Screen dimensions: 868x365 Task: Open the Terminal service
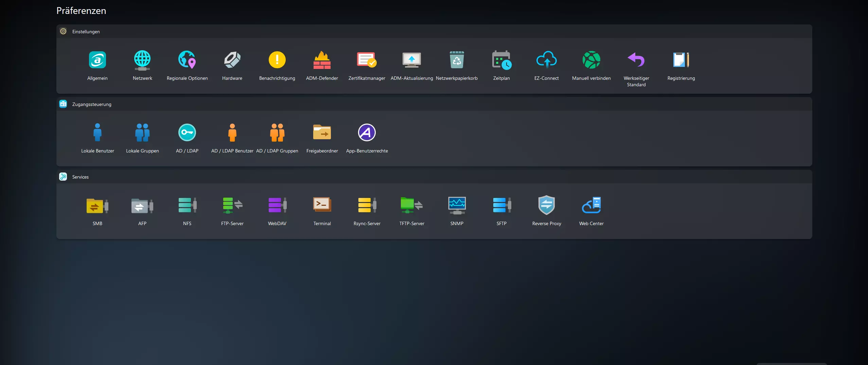tap(322, 205)
